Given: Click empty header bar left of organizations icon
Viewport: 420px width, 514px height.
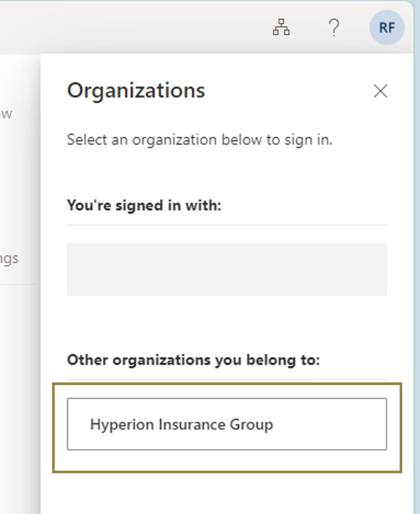Looking at the screenshot, I should [132, 27].
